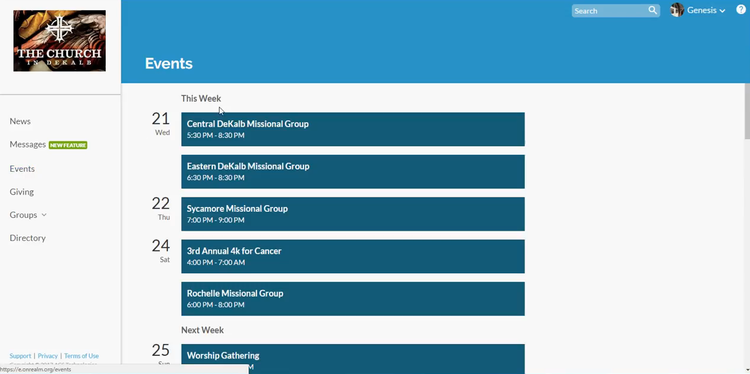The height and width of the screenshot is (374, 750).
Task: Open Sycamore Missional Group event
Action: pos(353,214)
